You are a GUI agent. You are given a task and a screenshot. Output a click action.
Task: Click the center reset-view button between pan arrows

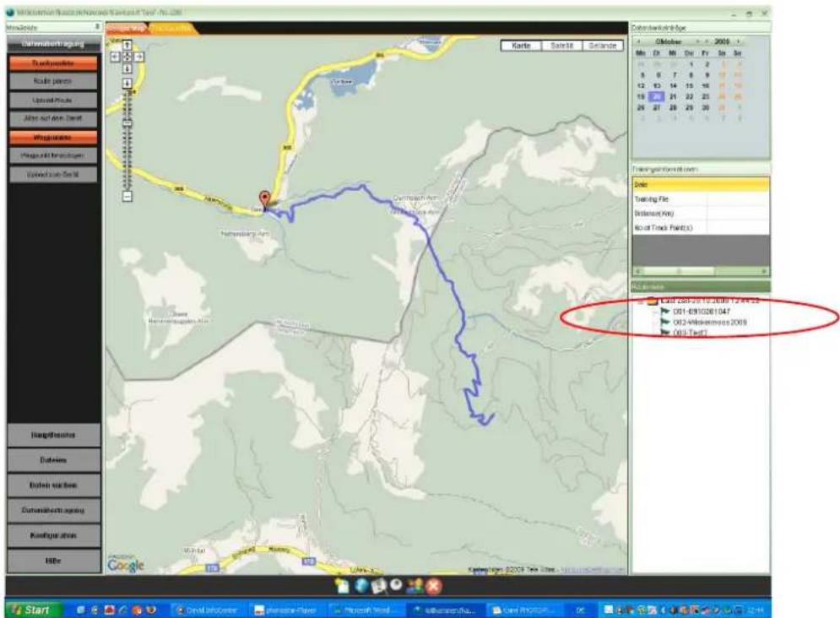[x=127, y=57]
